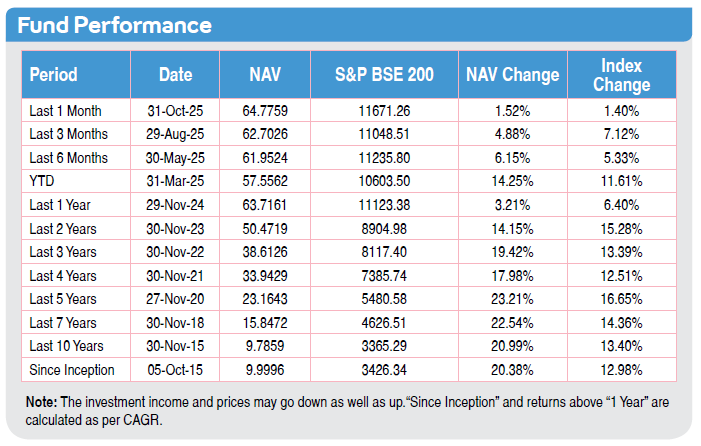The image size is (701, 446).
Task: Select the Date column header
Action: [x=174, y=74]
